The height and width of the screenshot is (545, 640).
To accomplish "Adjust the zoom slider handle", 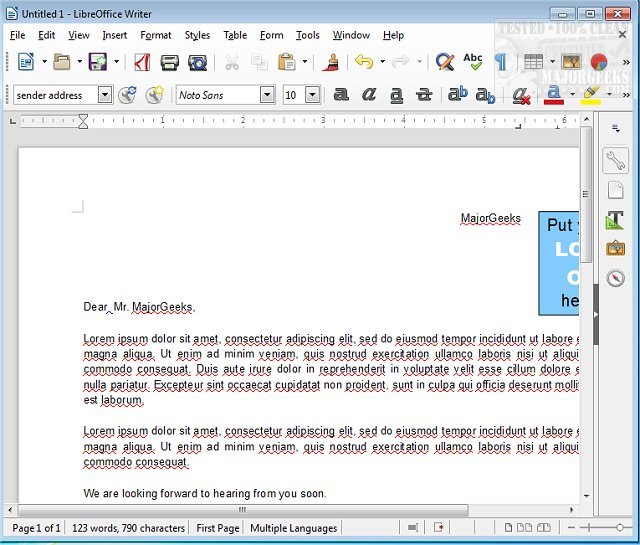I will [x=620, y=528].
